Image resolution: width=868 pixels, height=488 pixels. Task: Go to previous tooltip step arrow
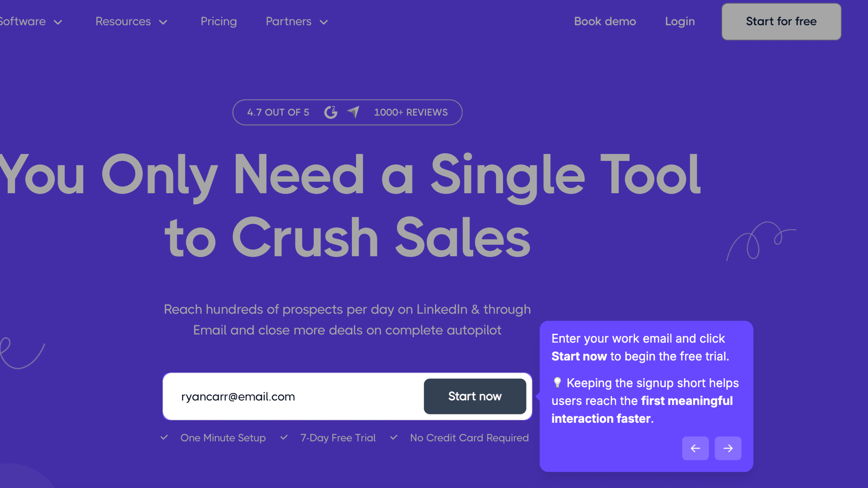click(695, 448)
